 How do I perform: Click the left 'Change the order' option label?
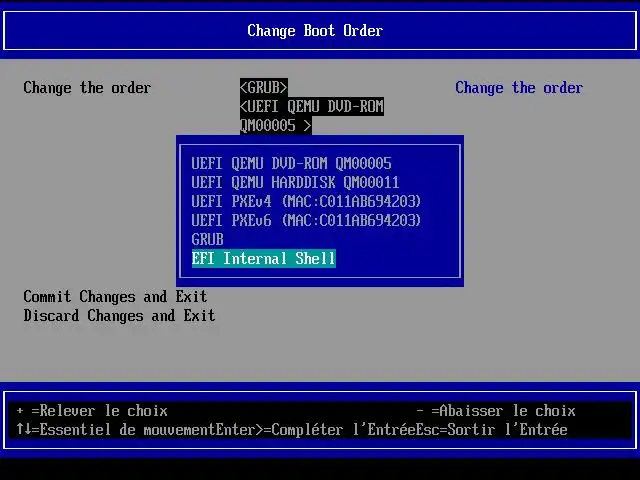[x=87, y=88]
